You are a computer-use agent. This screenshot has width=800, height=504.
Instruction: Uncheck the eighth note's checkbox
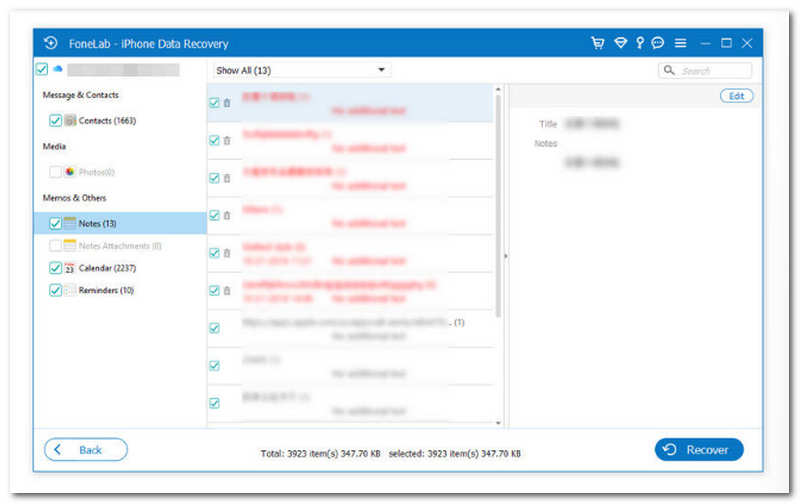tap(214, 366)
